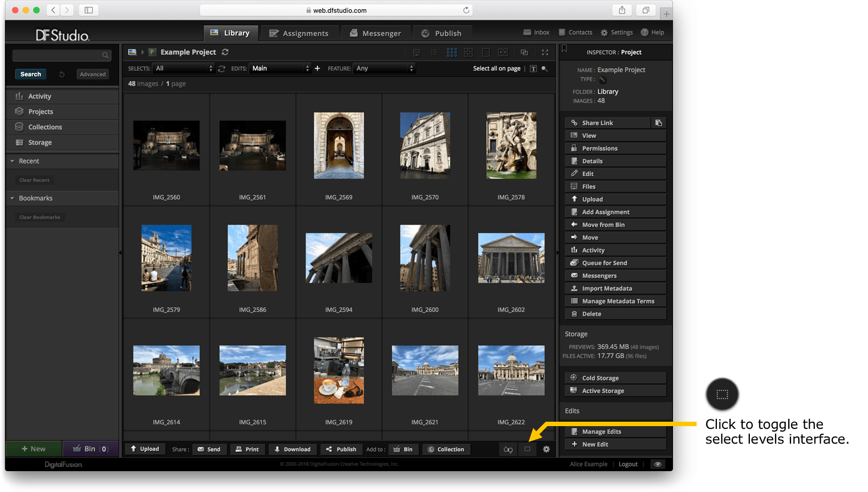Click the plus icon to add an edit
The image size is (868, 492).
point(317,69)
